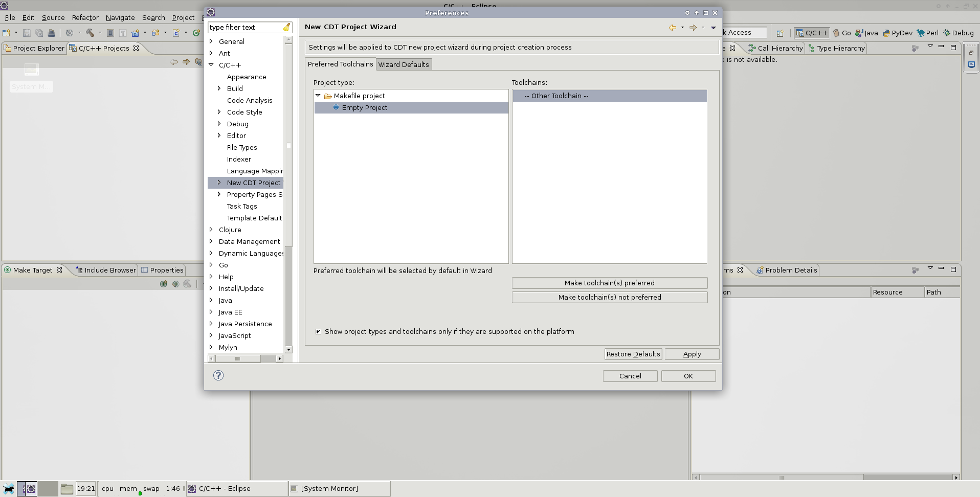Click the New wizard toolbar icon
Screen dimensions: 980x497
click(7, 33)
